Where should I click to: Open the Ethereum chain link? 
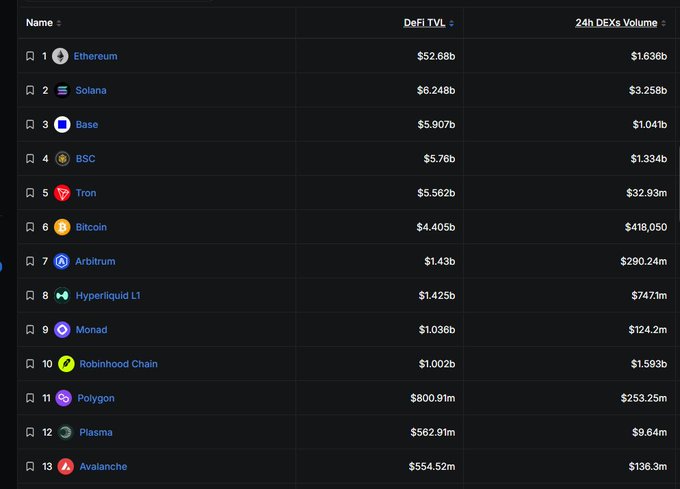click(95, 56)
